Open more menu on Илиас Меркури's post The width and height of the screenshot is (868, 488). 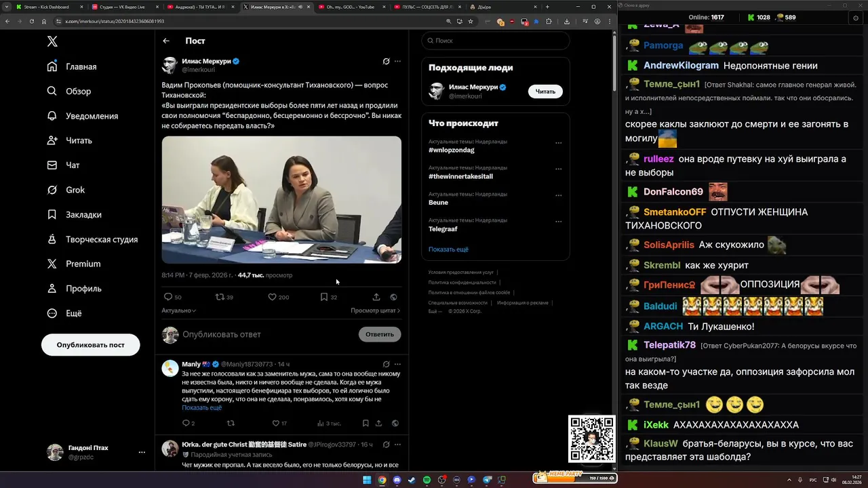pos(397,61)
